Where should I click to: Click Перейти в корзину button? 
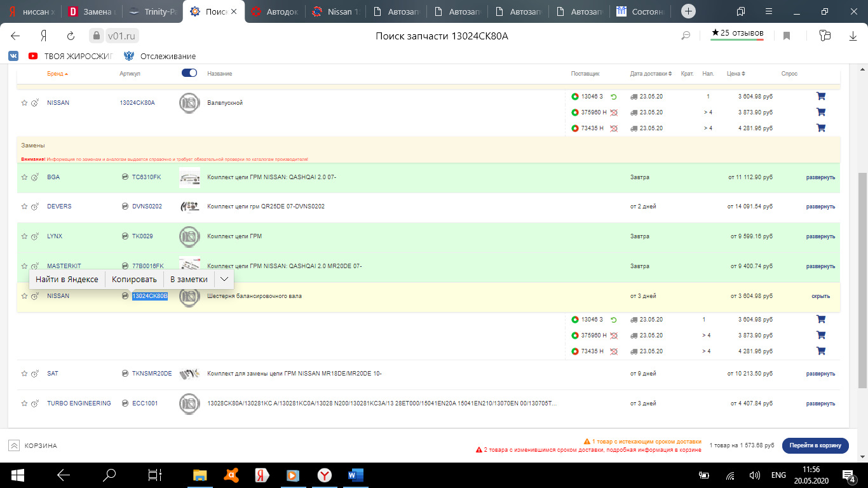click(815, 445)
